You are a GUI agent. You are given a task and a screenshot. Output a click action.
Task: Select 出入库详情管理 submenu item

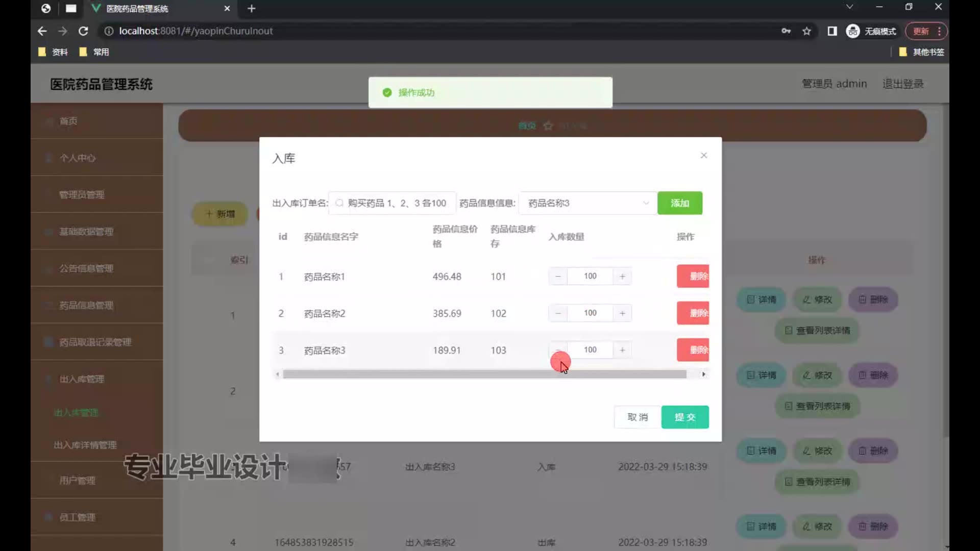tap(85, 445)
